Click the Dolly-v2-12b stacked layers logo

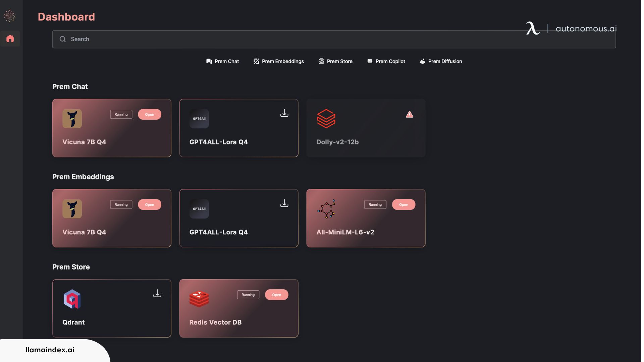click(x=326, y=119)
